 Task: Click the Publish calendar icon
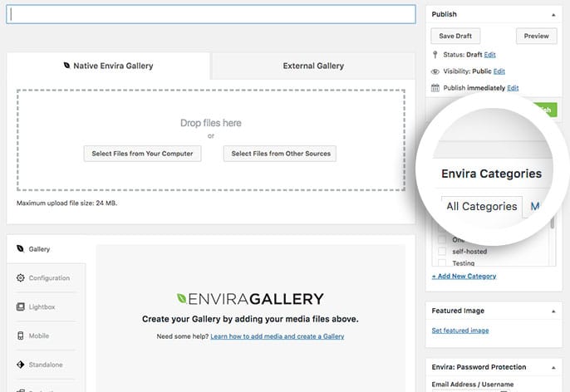coord(435,88)
